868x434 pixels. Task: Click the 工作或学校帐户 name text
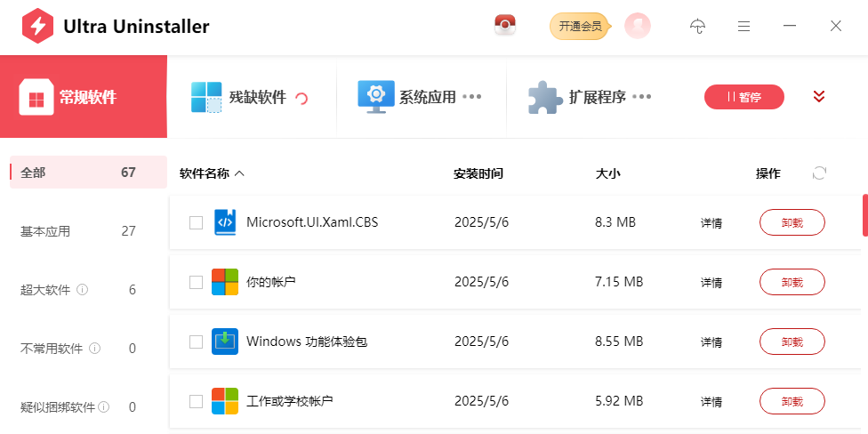point(290,401)
